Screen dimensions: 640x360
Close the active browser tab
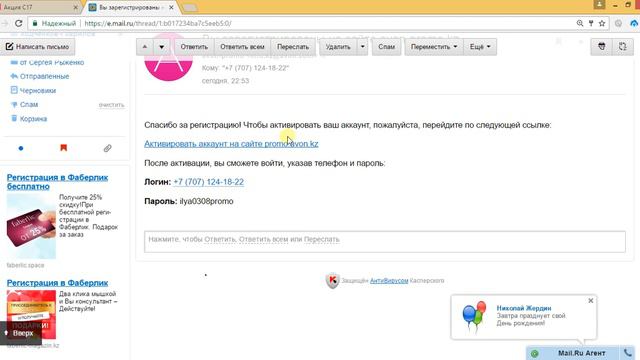pos(171,7)
